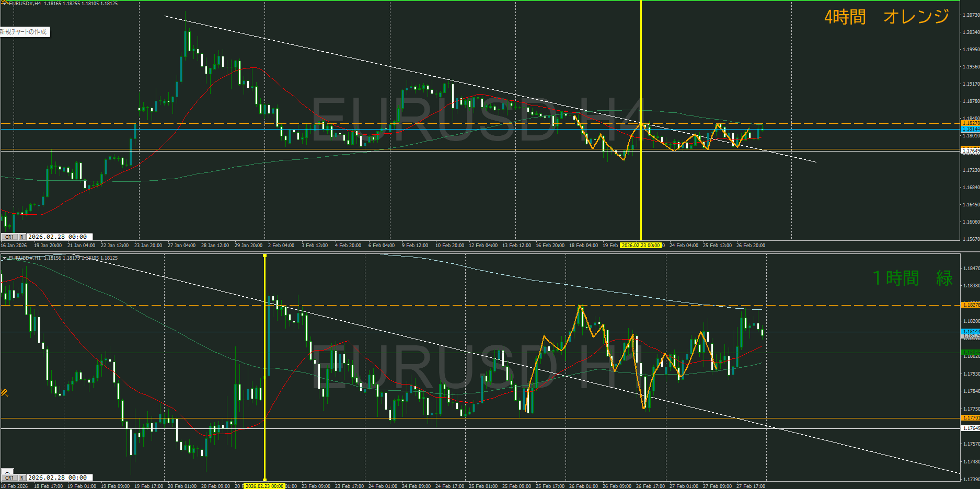
Task: Click the H4 chart date field showing 2026.02.28
Action: point(58,237)
